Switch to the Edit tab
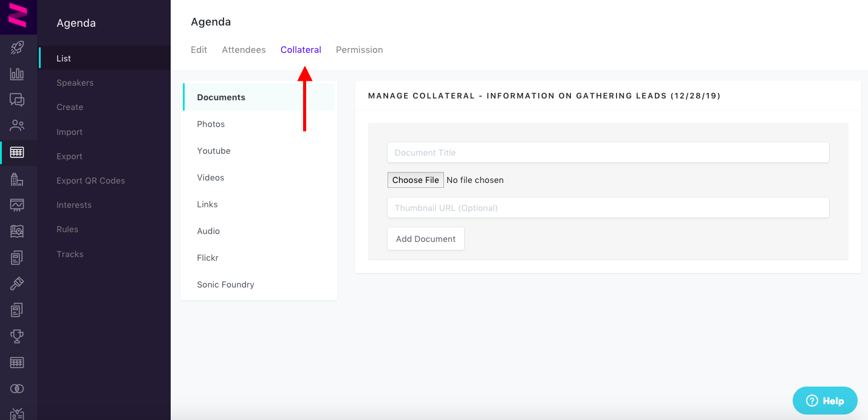The height and width of the screenshot is (420, 868). [199, 50]
